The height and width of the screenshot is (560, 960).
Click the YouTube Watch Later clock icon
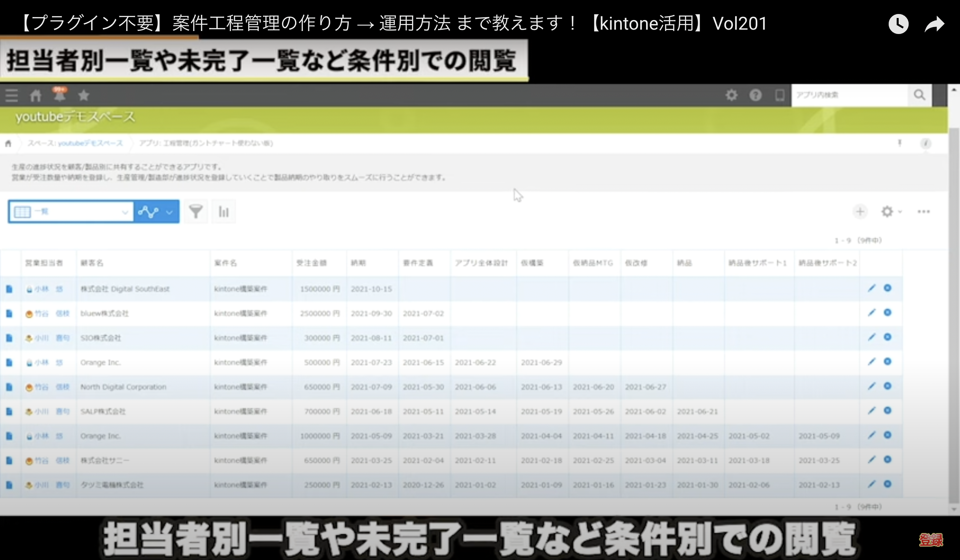[898, 24]
